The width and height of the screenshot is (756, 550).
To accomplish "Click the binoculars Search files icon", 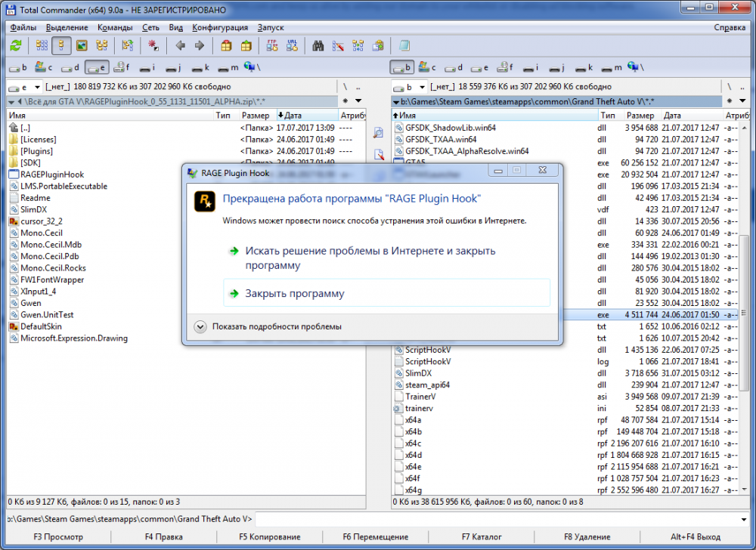I will pyautogui.click(x=318, y=45).
